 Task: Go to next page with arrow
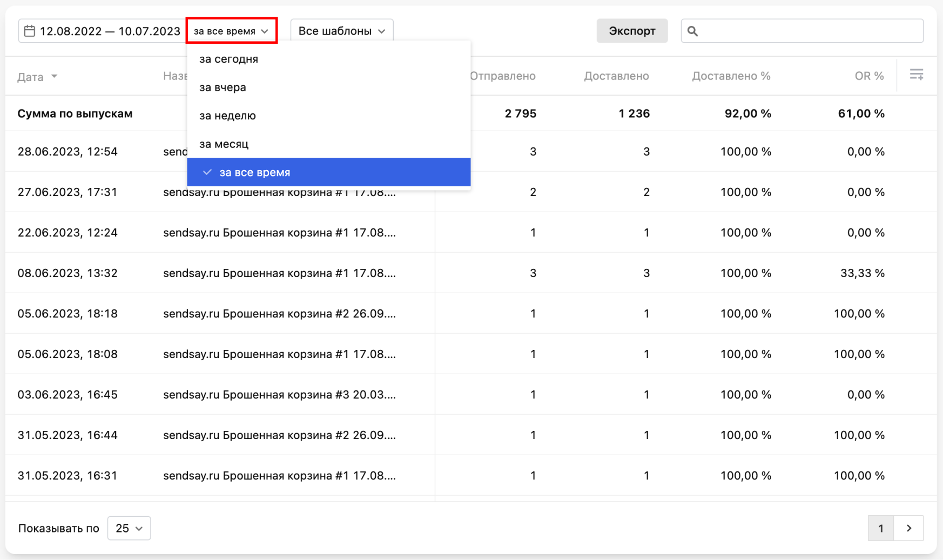click(909, 528)
